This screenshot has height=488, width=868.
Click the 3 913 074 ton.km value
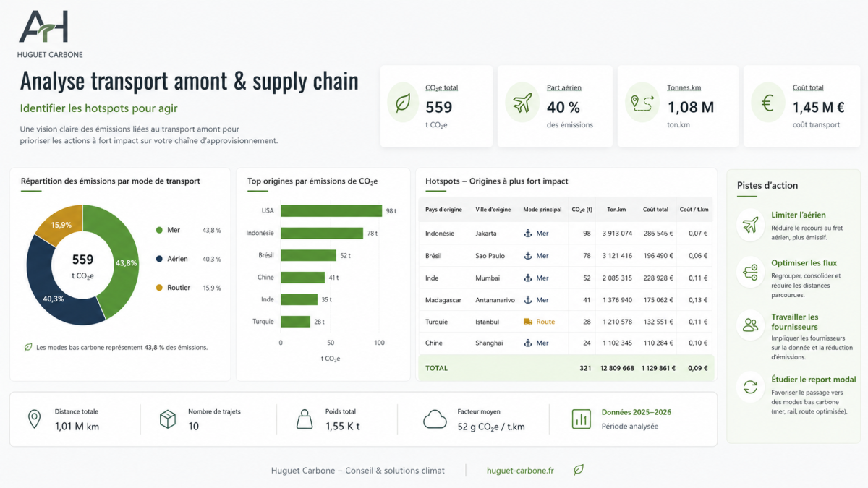617,234
